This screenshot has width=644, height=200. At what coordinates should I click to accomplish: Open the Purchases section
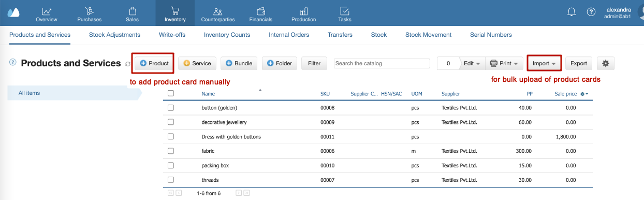pos(89,14)
